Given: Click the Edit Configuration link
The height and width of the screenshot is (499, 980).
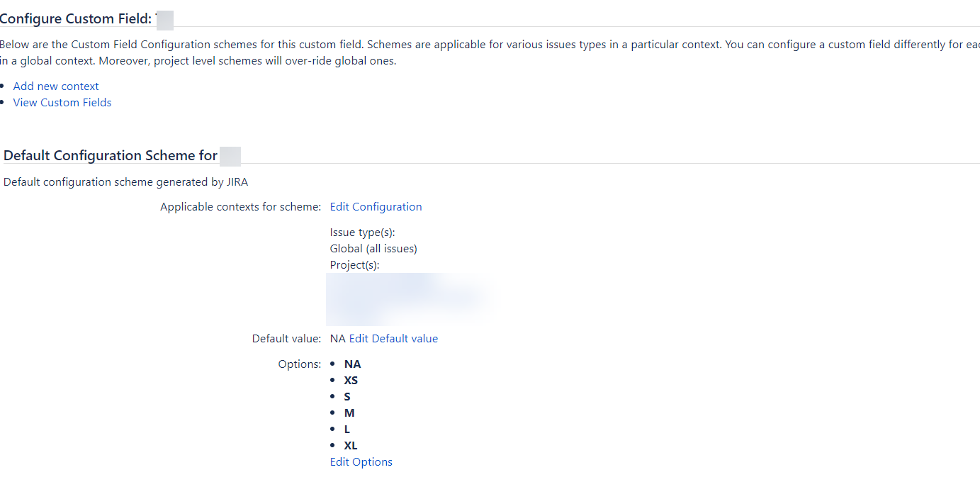Looking at the screenshot, I should tap(376, 206).
